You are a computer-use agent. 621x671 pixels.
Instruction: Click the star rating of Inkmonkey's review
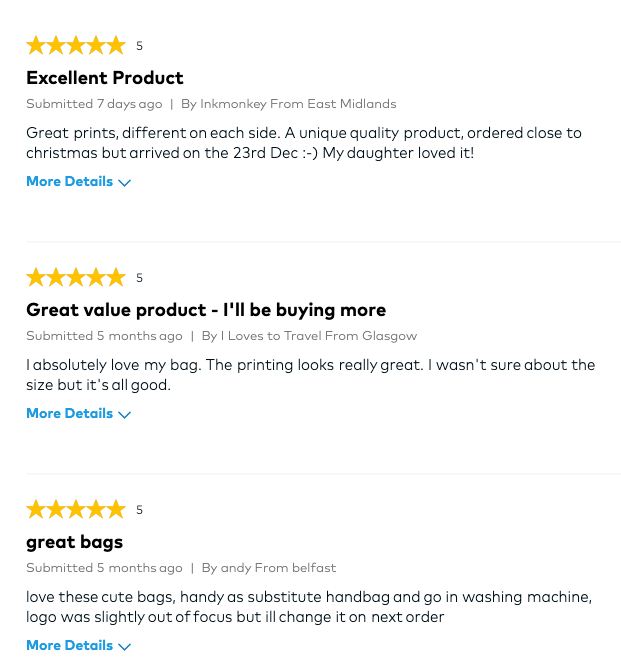pos(76,45)
